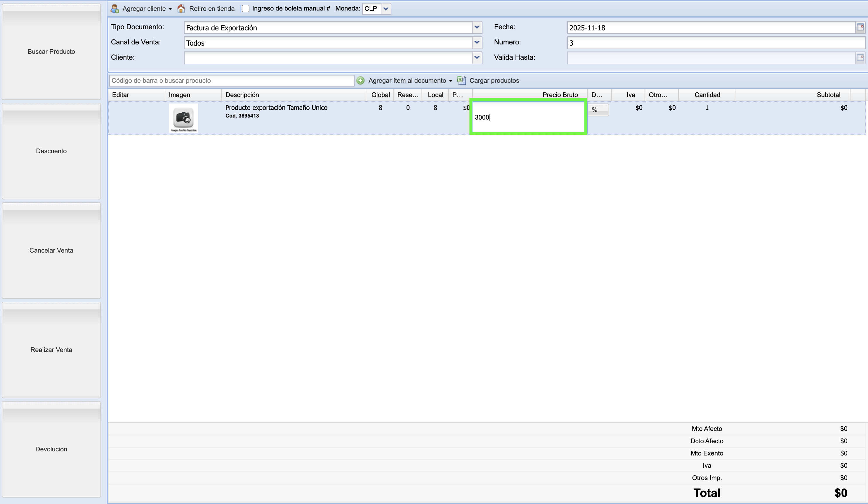
Task: Click the Retiro en tienda house icon
Action: pos(181,8)
